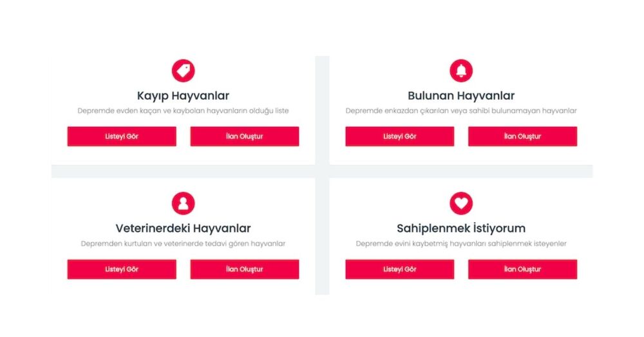Click İlan Oluştur under Sahiplenmek İstiyorum

[x=523, y=269]
